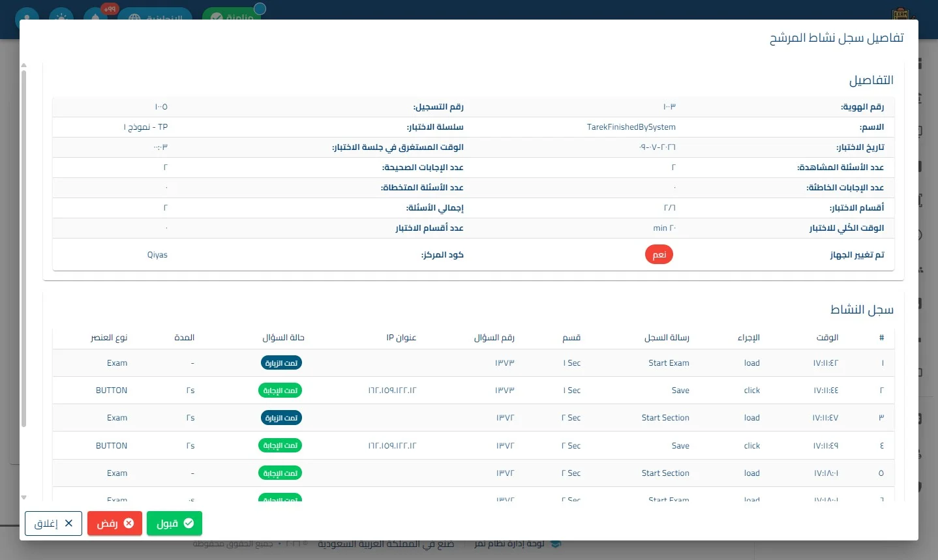Click the red نعم device-changed badge
This screenshot has height=560, width=938.
pos(659,254)
